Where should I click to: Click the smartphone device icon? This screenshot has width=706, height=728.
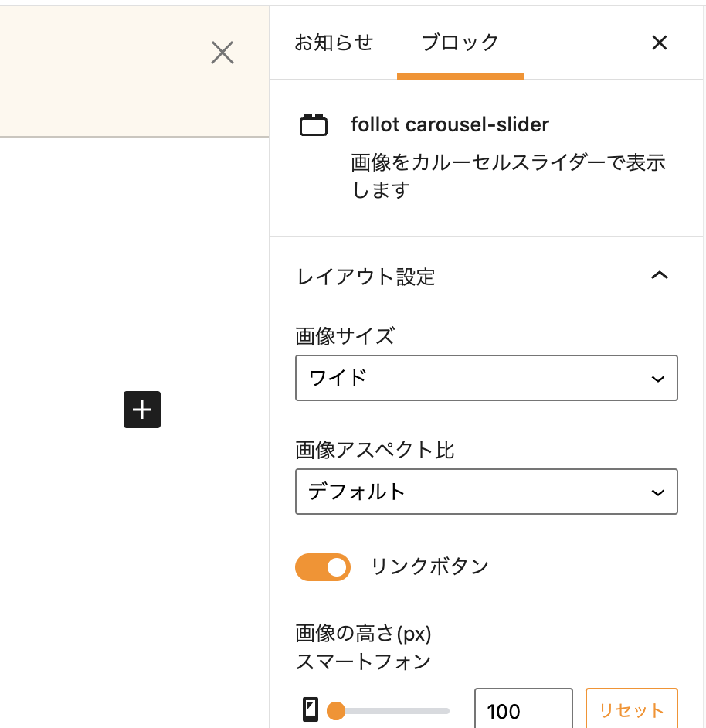311,709
